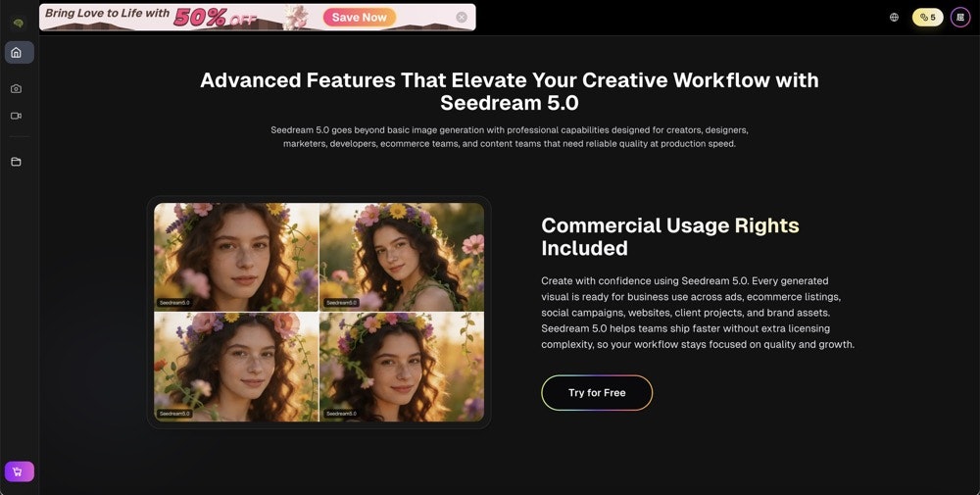The image size is (980, 495).
Task: Dismiss the 50% OFF promo banner
Action: (x=462, y=18)
